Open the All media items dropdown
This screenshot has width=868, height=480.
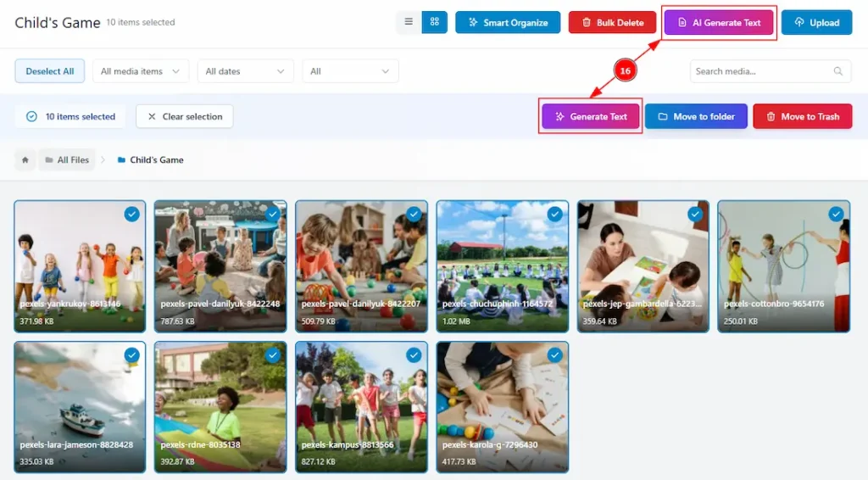coord(141,71)
